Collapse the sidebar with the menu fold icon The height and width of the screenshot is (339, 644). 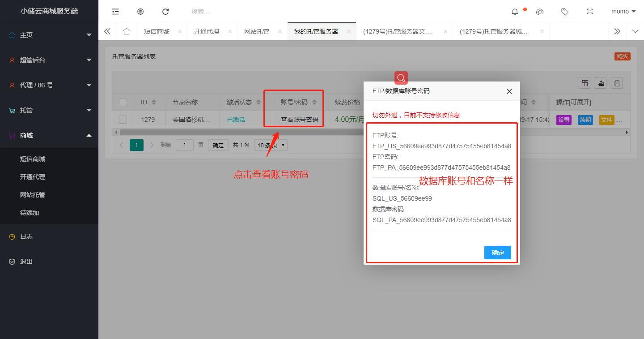[115, 12]
